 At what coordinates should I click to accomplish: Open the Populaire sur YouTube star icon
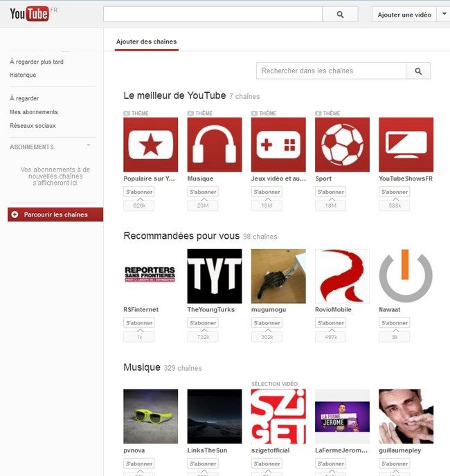(150, 145)
